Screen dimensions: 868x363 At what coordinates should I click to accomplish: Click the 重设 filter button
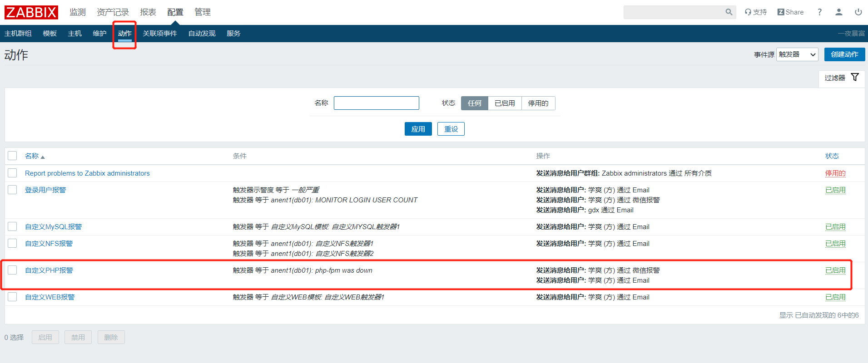pyautogui.click(x=451, y=129)
